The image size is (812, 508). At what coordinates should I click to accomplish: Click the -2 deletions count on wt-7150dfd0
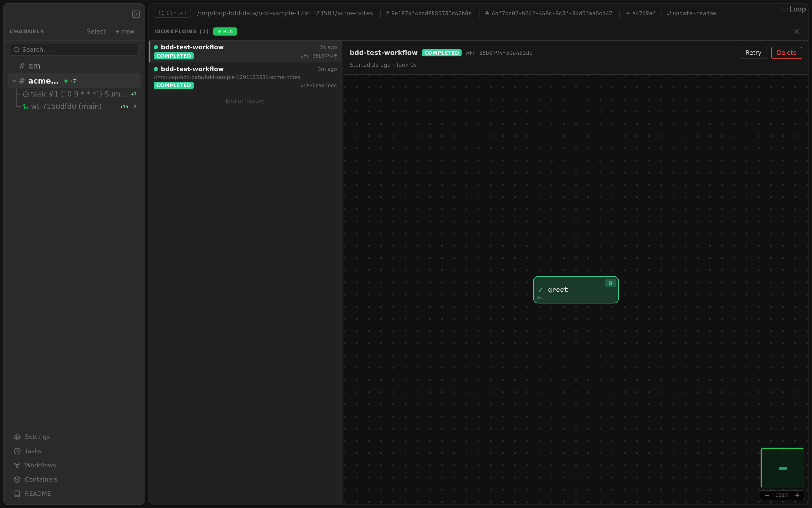pos(134,106)
